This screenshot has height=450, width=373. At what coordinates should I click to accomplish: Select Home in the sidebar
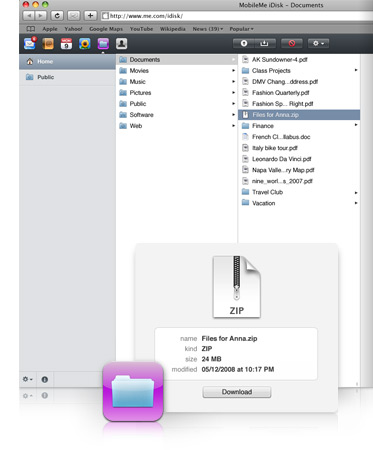coord(67,61)
